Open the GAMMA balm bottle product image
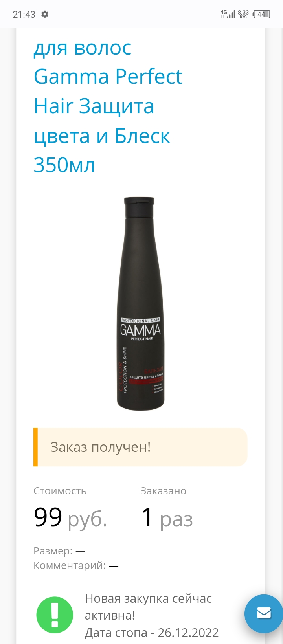This screenshot has width=283, height=644. coord(141,304)
